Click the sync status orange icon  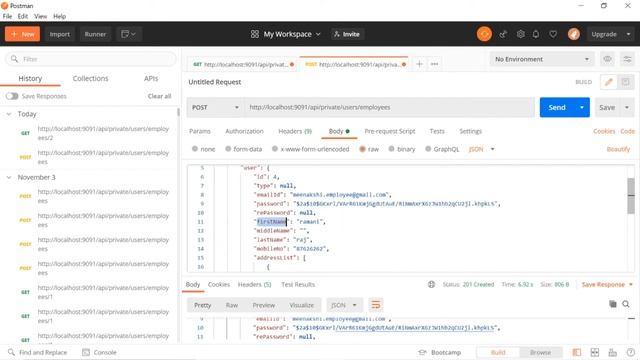pos(484,34)
